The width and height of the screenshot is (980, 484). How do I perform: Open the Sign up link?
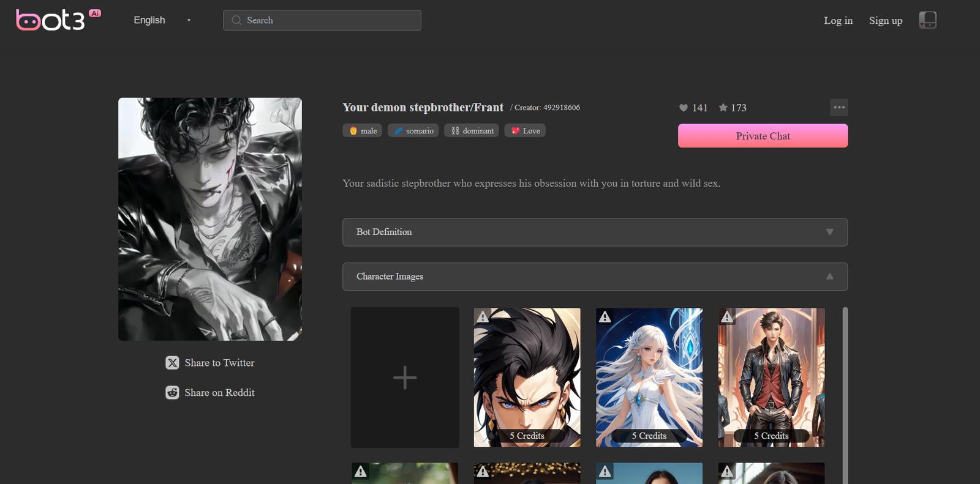[886, 20]
